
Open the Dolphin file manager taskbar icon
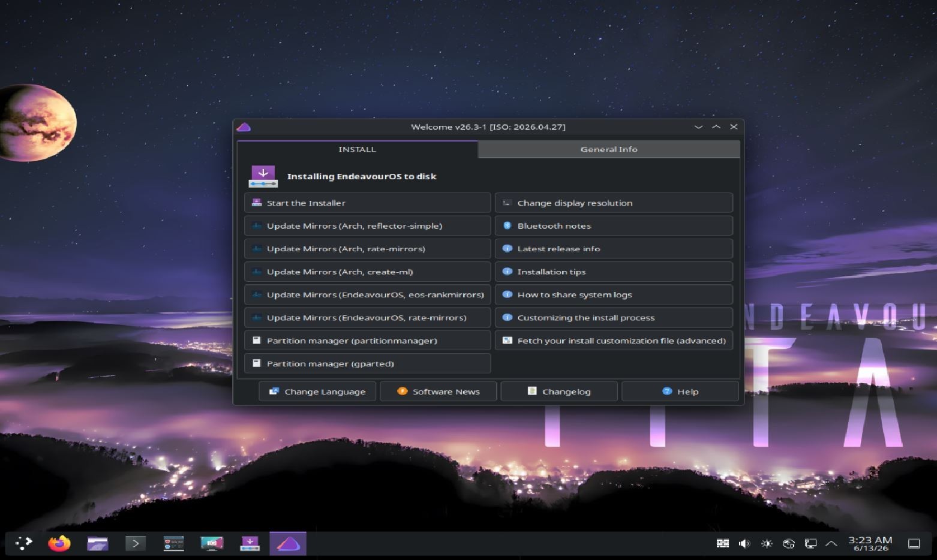[x=97, y=544]
